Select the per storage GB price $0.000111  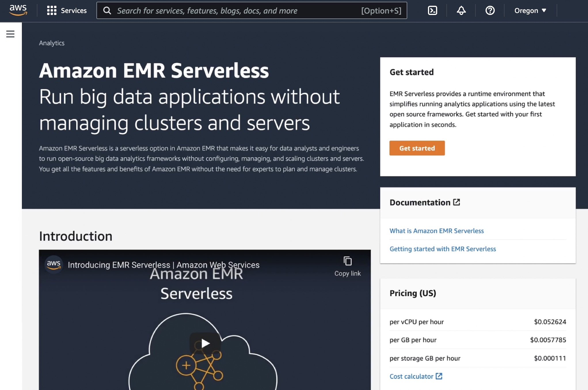coord(550,358)
